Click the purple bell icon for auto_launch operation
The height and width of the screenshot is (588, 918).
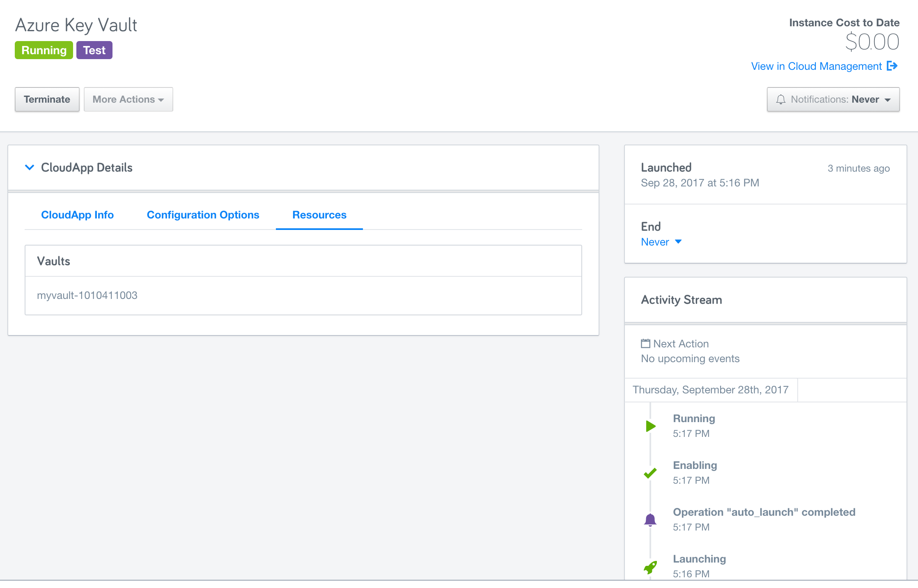[x=650, y=519]
